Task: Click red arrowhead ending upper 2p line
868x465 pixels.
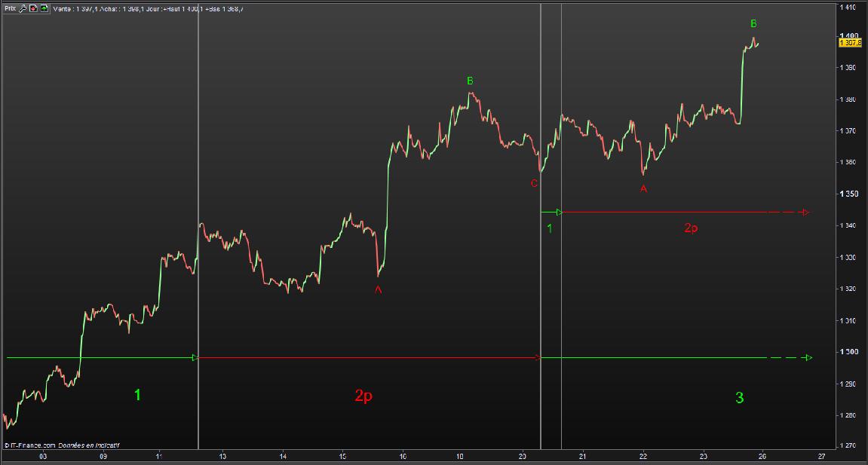Action: [x=805, y=213]
